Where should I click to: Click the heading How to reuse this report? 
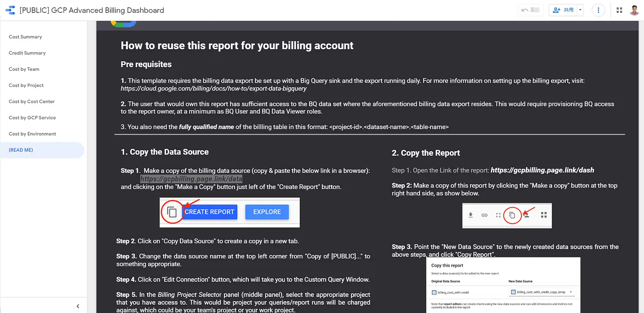(237, 46)
